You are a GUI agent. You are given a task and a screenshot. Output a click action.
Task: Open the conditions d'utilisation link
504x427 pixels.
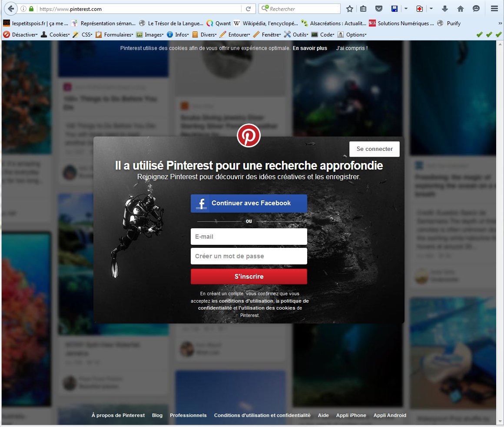246,301
